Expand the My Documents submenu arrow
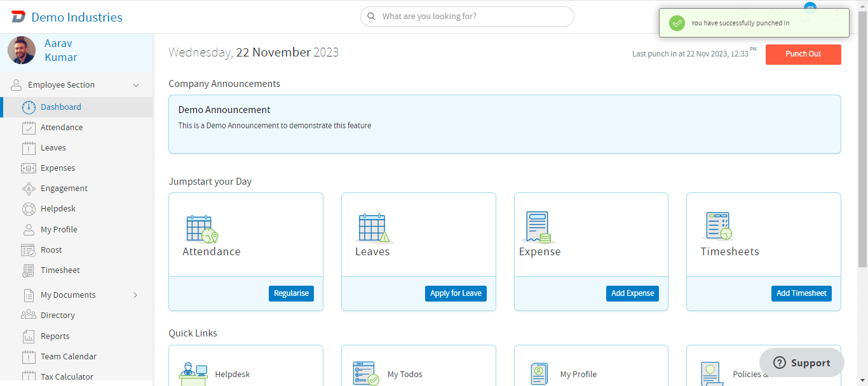Screen dimensions: 868x386 click(x=135, y=295)
